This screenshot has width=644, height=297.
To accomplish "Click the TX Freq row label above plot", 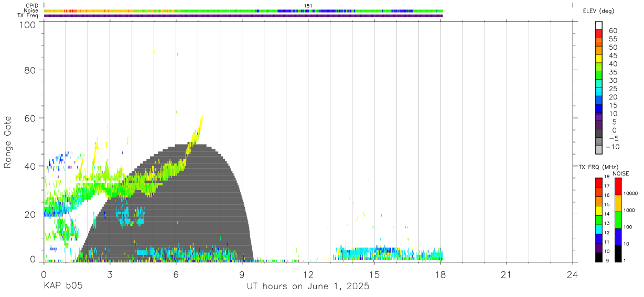I will [28, 16].
